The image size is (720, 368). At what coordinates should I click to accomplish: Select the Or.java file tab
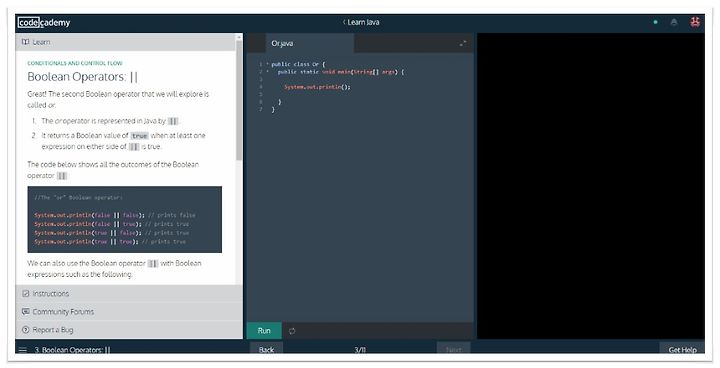click(310, 43)
